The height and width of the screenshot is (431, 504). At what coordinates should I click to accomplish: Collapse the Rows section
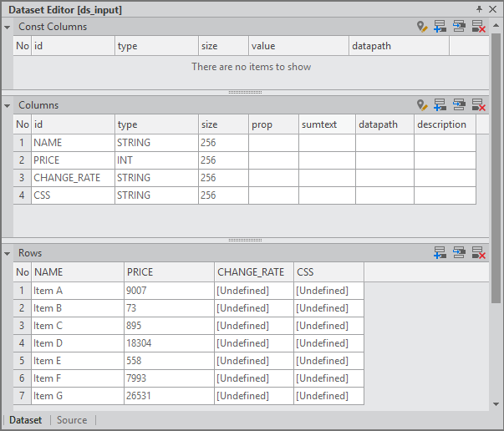pos(8,253)
